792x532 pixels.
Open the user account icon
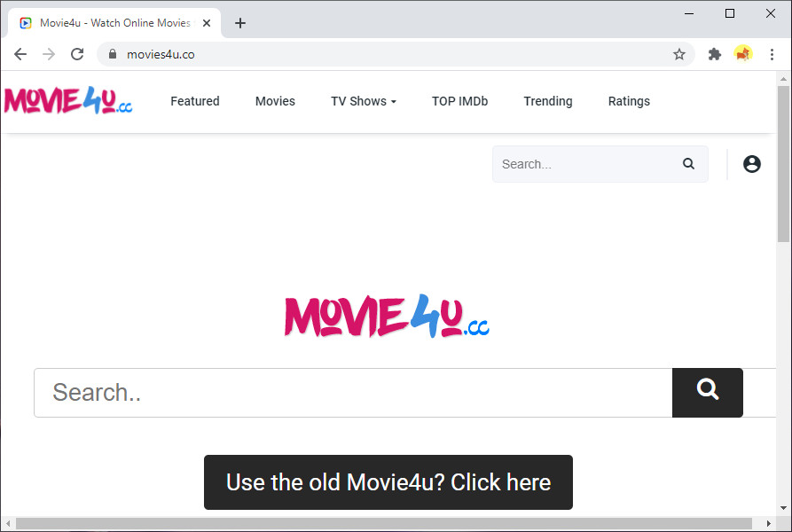pos(751,164)
